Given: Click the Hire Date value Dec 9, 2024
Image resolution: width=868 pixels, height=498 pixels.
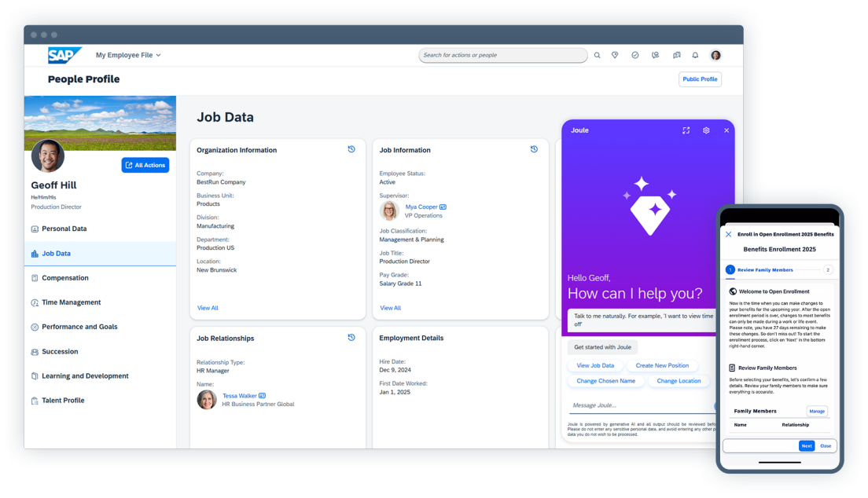Looking at the screenshot, I should (x=395, y=370).
